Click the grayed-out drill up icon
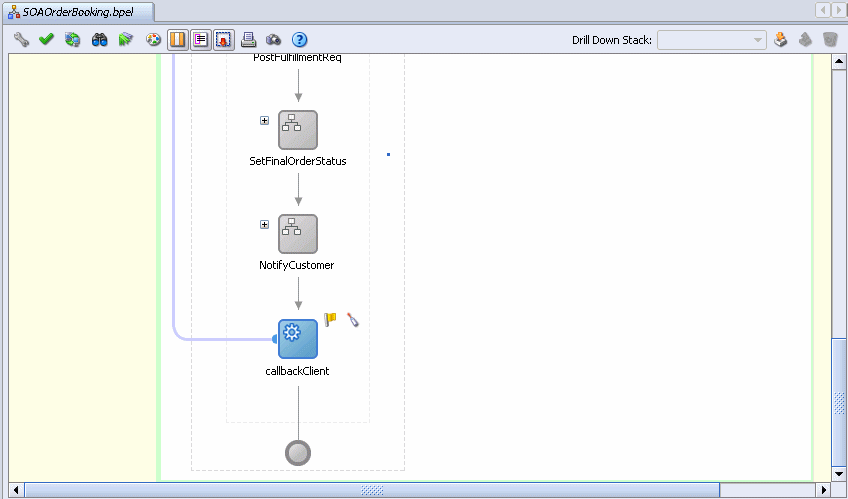 pos(805,39)
